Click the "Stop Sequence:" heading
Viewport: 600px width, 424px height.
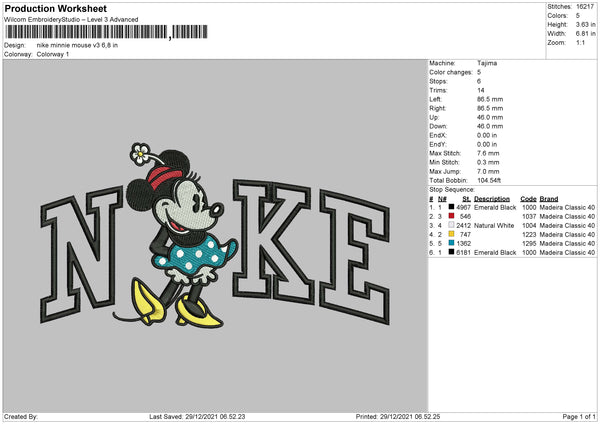click(x=452, y=190)
